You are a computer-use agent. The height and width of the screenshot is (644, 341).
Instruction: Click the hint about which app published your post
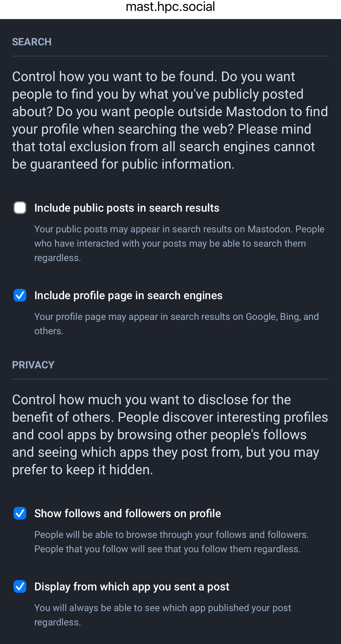pyautogui.click(x=163, y=615)
